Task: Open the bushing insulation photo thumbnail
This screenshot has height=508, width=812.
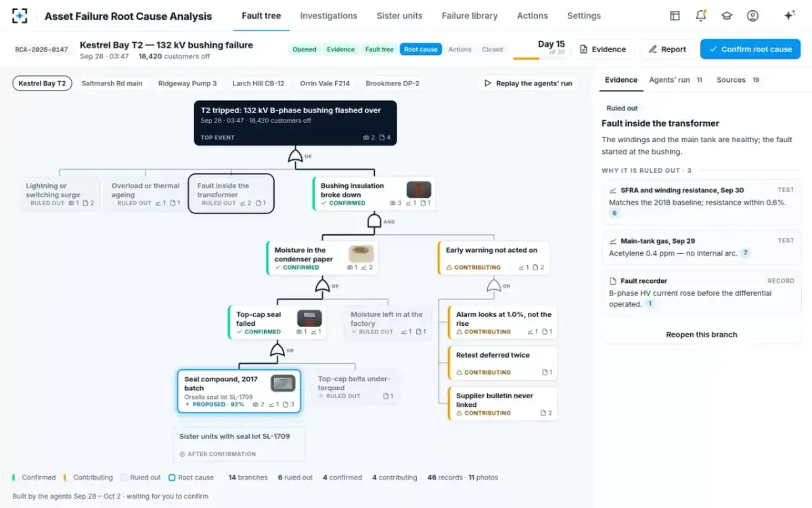Action: coord(419,190)
